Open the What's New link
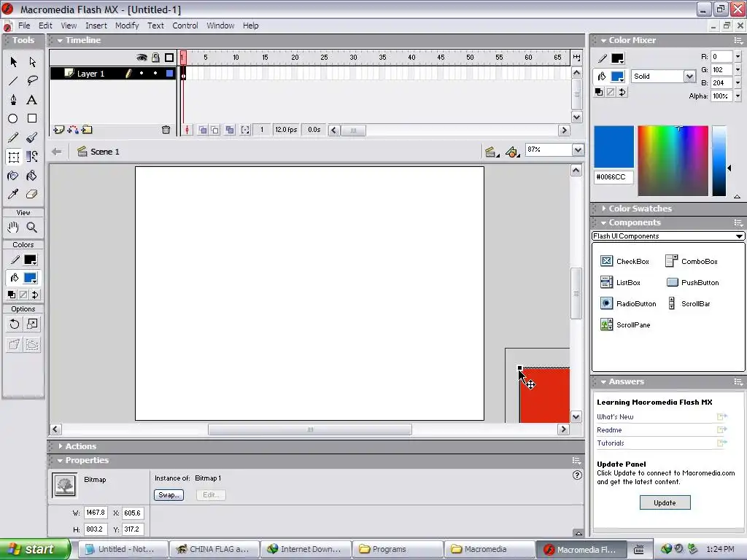The height and width of the screenshot is (560, 747). pos(615,416)
